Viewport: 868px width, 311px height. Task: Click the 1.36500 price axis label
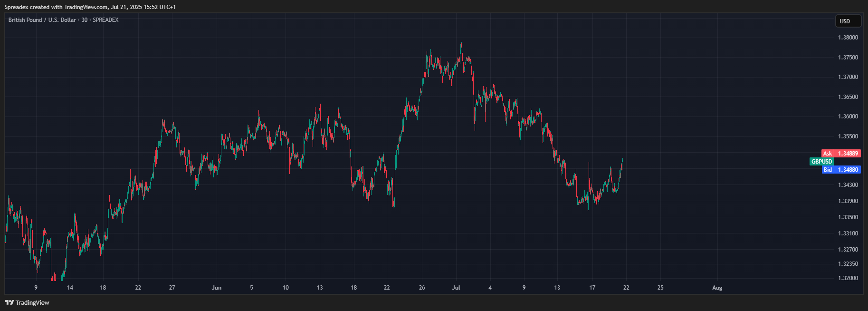848,97
